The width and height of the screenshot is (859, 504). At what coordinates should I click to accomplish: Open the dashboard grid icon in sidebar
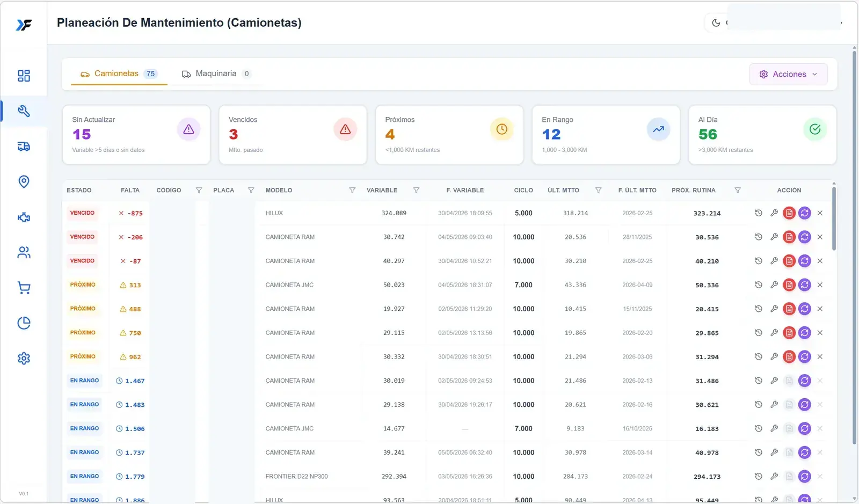(24, 76)
